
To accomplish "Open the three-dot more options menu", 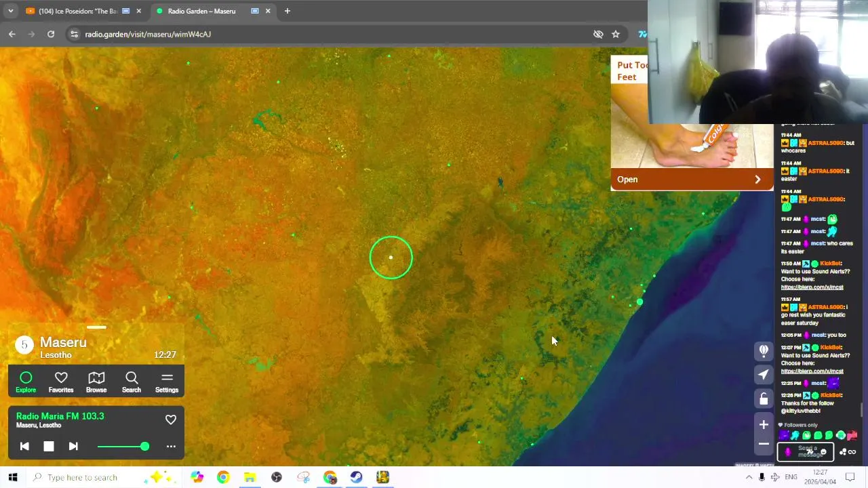I will tap(171, 446).
